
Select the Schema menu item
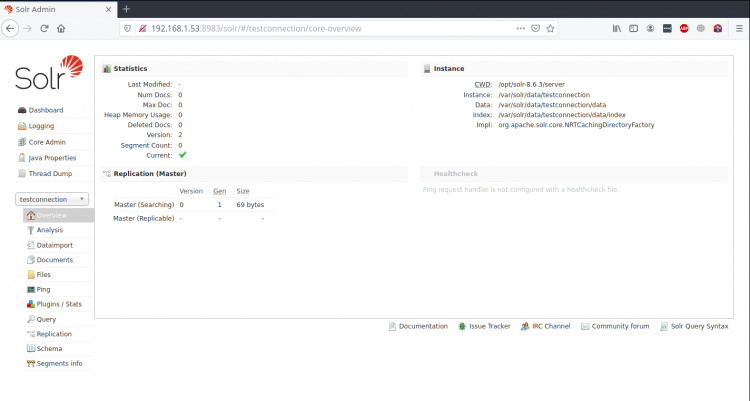(49, 349)
